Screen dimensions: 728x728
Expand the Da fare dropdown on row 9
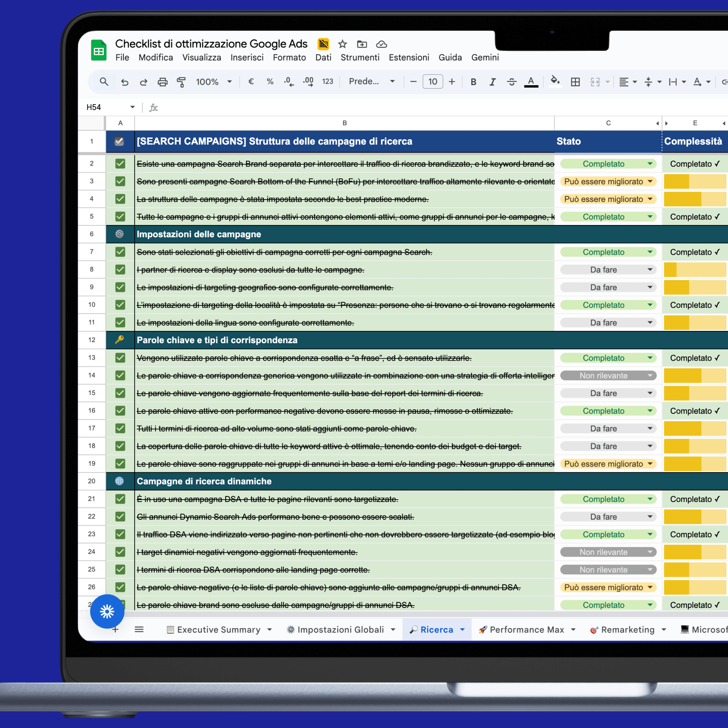pos(650,287)
